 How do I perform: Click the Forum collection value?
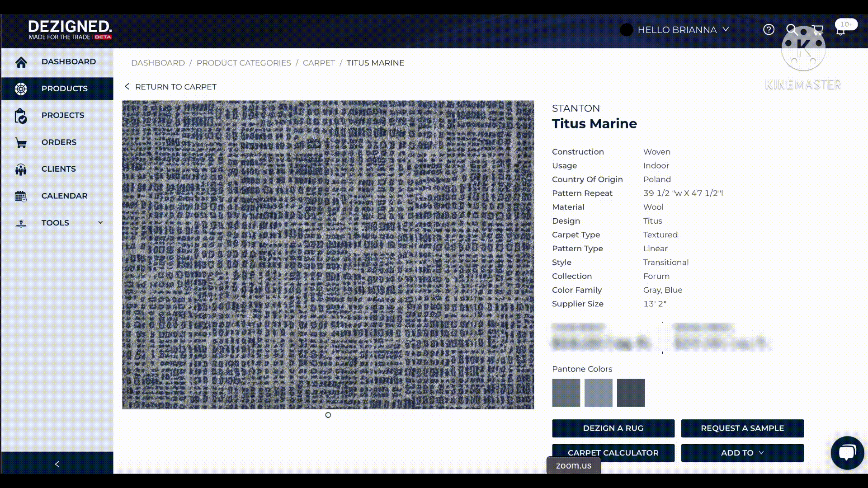click(x=656, y=276)
